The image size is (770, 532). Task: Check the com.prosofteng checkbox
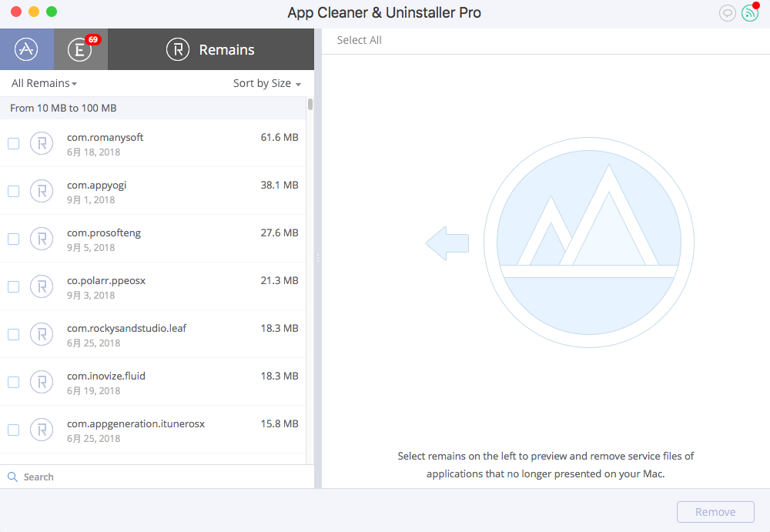(x=14, y=239)
